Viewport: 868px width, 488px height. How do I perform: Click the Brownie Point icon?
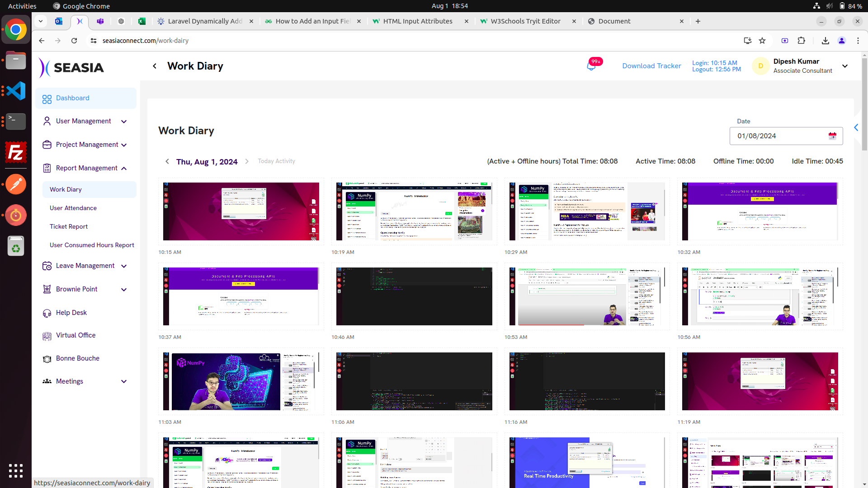click(47, 289)
